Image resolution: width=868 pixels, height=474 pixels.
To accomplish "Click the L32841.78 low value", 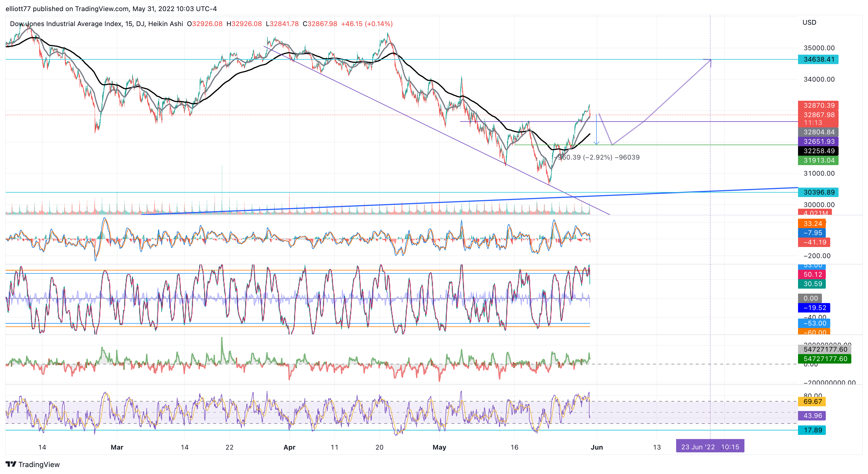I will [282, 24].
